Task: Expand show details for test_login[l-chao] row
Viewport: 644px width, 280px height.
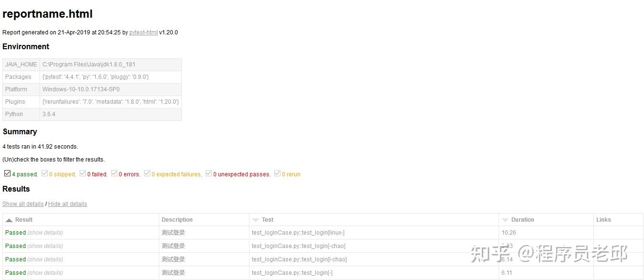Action: (45, 259)
